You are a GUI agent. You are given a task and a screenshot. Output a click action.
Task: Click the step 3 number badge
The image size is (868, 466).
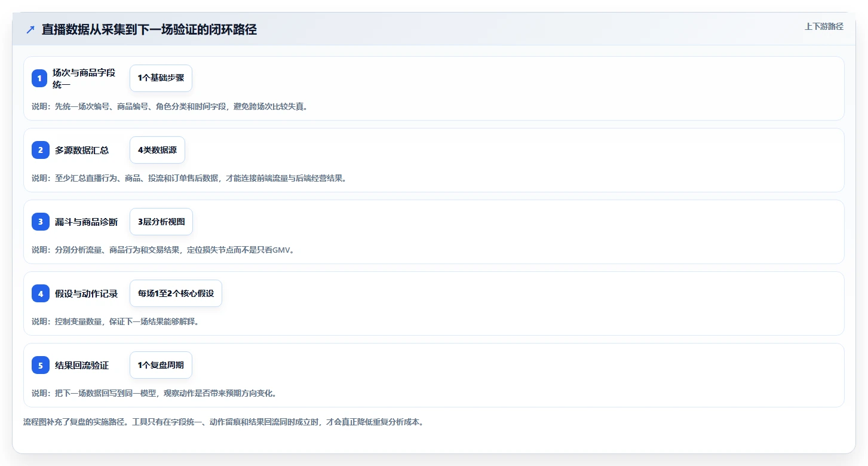[41, 222]
